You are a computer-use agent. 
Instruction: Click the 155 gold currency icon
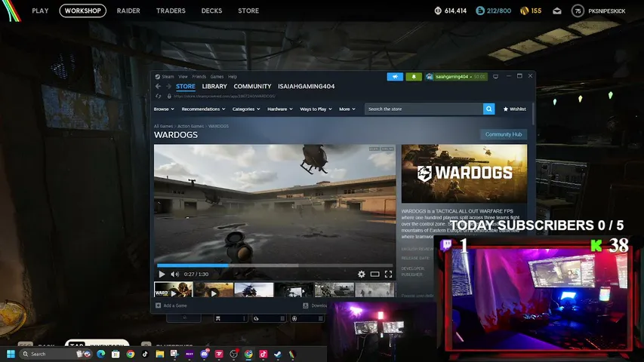tap(525, 11)
